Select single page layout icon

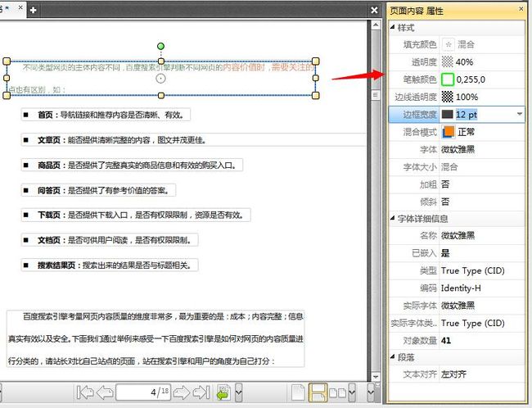pyautogui.click(x=298, y=392)
